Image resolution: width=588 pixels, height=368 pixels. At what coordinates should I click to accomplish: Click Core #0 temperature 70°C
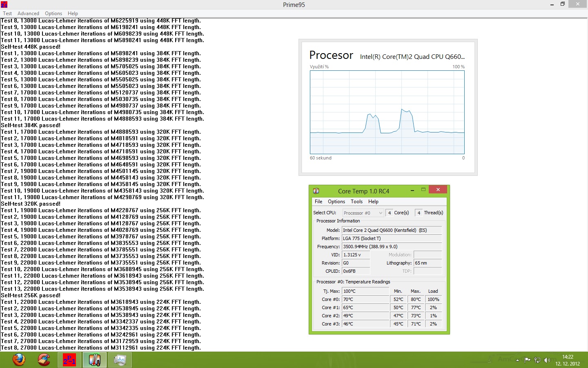365,299
